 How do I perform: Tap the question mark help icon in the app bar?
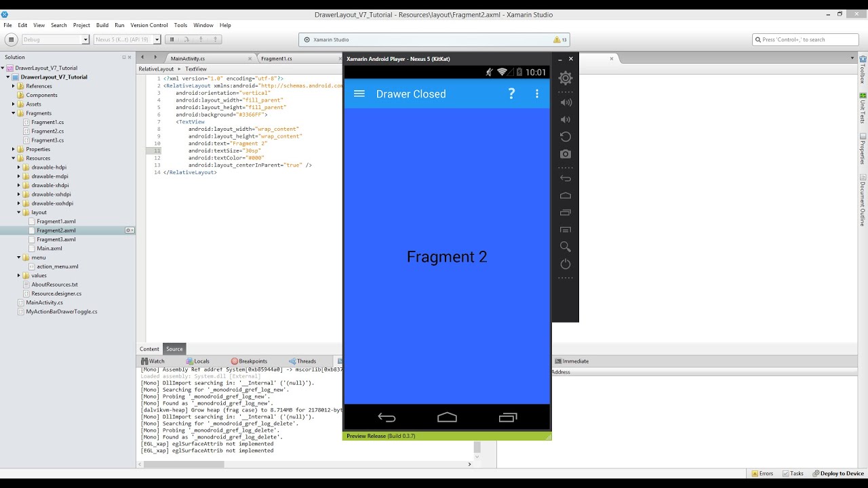511,94
